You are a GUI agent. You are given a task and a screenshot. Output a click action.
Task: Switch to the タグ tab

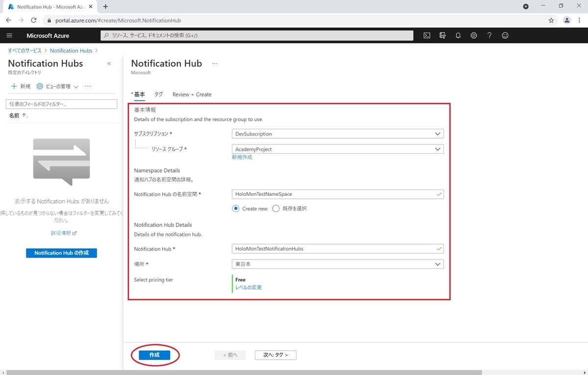tap(158, 94)
